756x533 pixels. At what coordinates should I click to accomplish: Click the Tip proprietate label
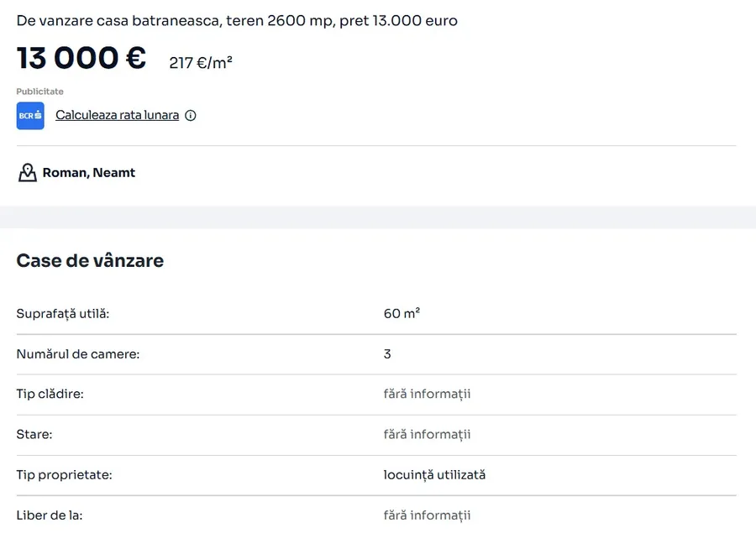64,475
